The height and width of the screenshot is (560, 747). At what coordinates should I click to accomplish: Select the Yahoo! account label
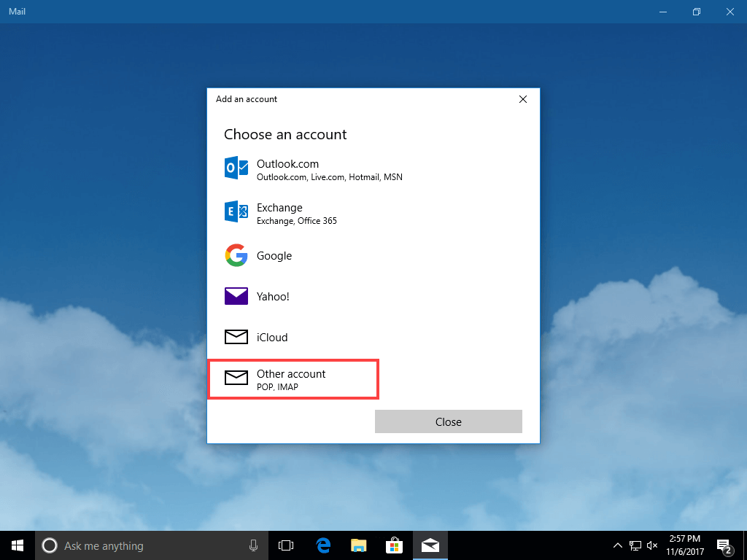pyautogui.click(x=273, y=296)
